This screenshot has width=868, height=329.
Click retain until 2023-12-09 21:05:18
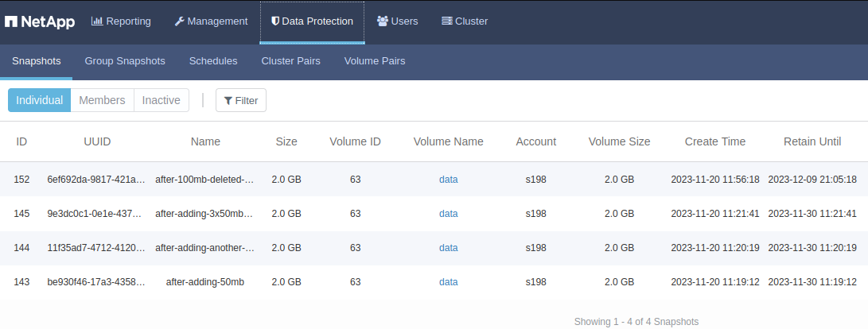[x=812, y=180]
